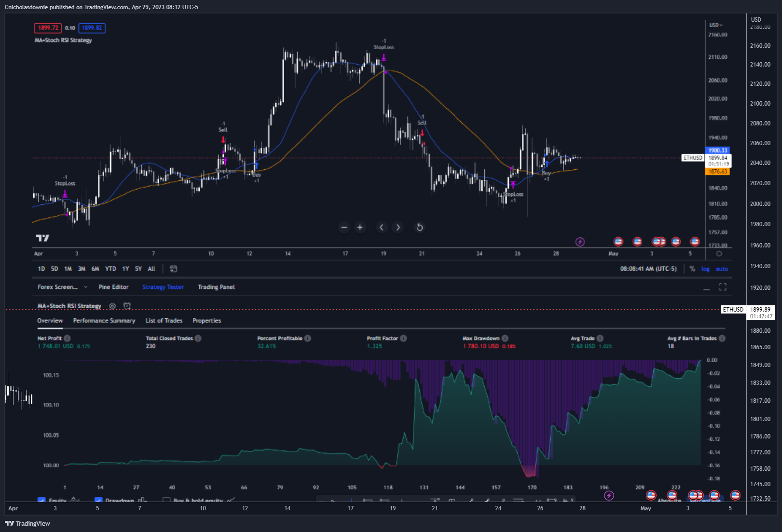Show info for Avg # Bars in Trades

coord(722,338)
